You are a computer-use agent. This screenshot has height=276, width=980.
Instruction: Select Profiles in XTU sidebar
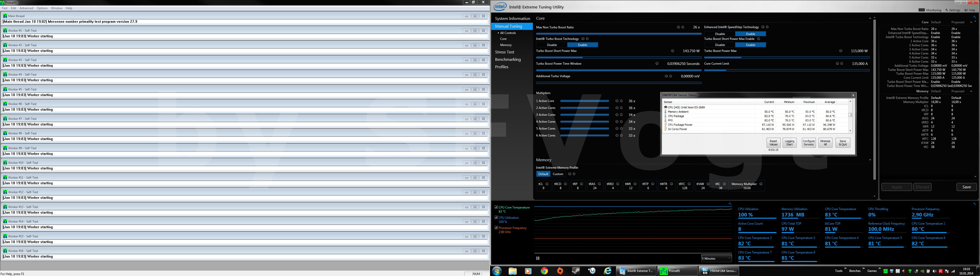(x=501, y=67)
